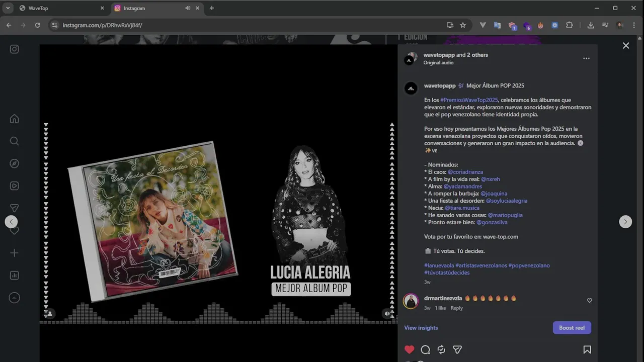Install the app via address bar icon
The height and width of the screenshot is (362, 644).
click(450, 25)
